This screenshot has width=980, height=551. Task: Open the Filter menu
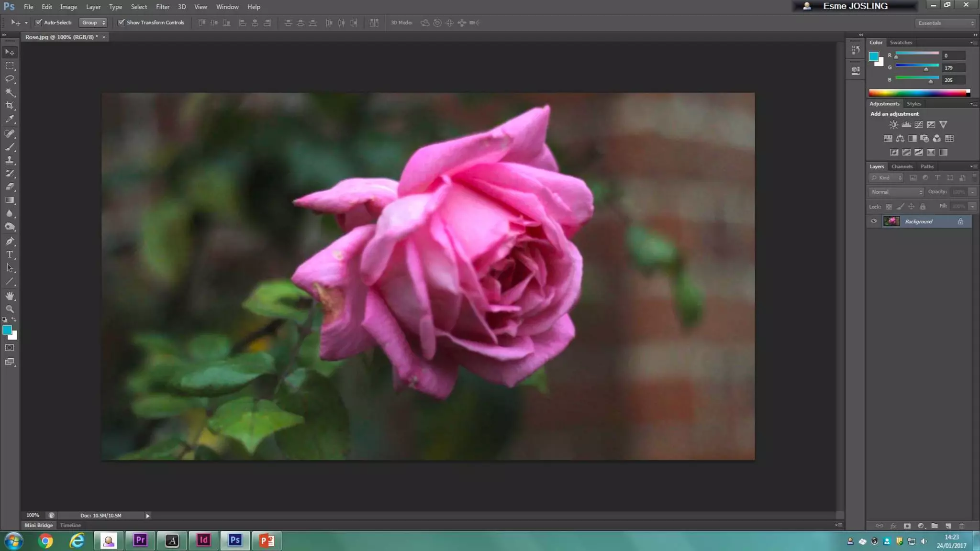click(163, 7)
